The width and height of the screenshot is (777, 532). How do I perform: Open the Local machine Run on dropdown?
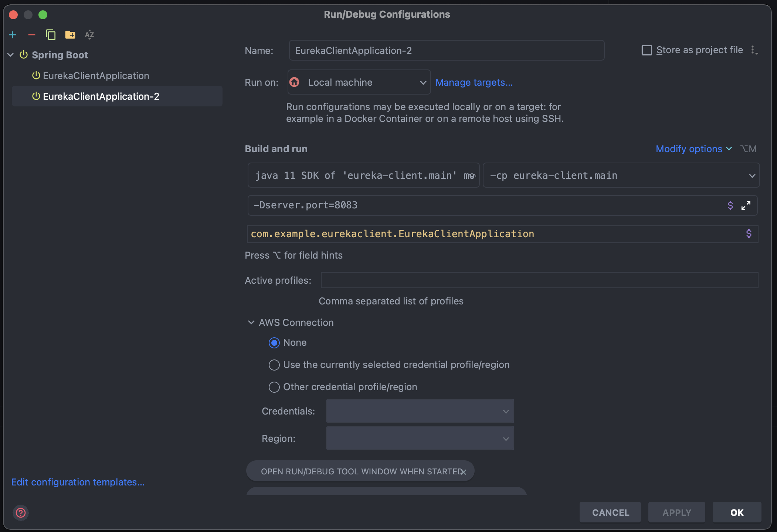click(x=359, y=82)
